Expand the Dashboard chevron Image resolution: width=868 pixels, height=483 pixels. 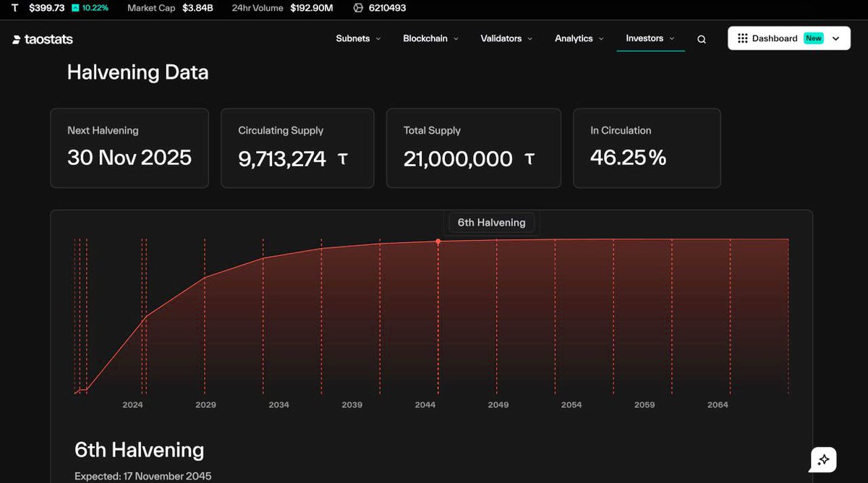click(835, 38)
